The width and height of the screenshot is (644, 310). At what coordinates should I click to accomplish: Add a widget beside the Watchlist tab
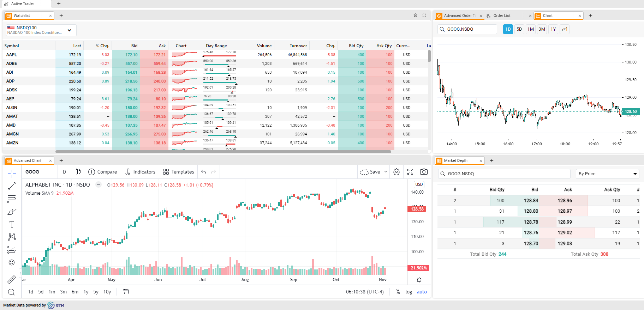click(61, 16)
